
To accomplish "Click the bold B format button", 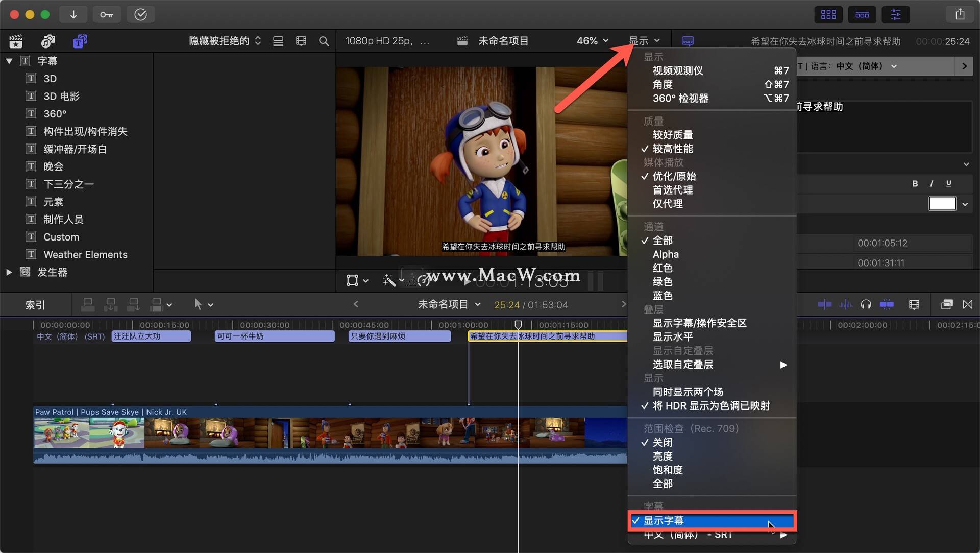I will point(915,183).
